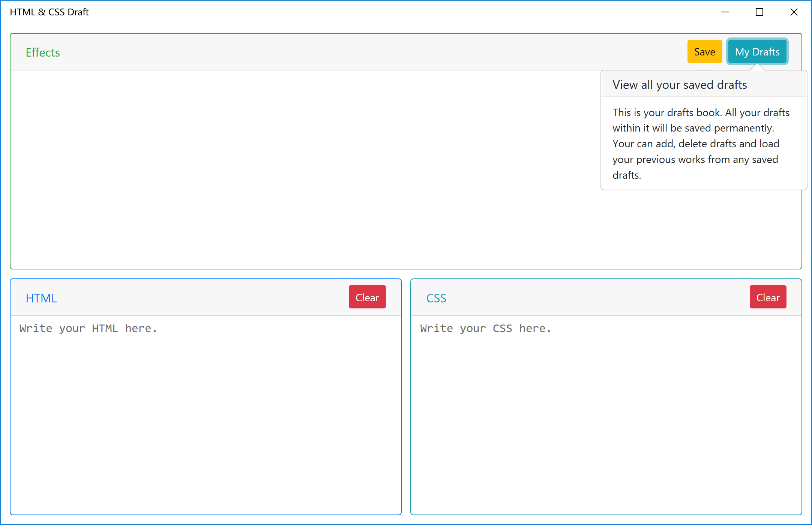
Task: Click the HTML panel title
Action: 41,298
